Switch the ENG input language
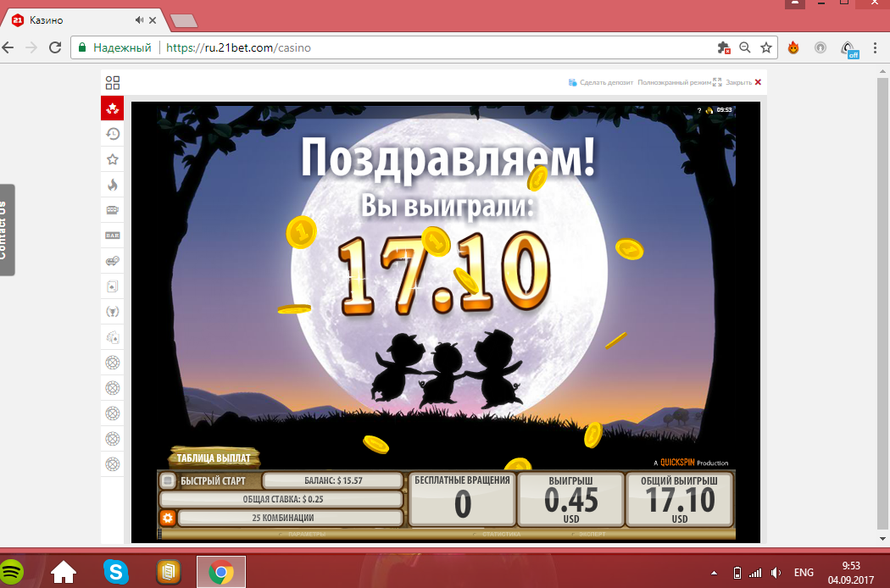Viewport: 890px width, 588px height. (804, 572)
